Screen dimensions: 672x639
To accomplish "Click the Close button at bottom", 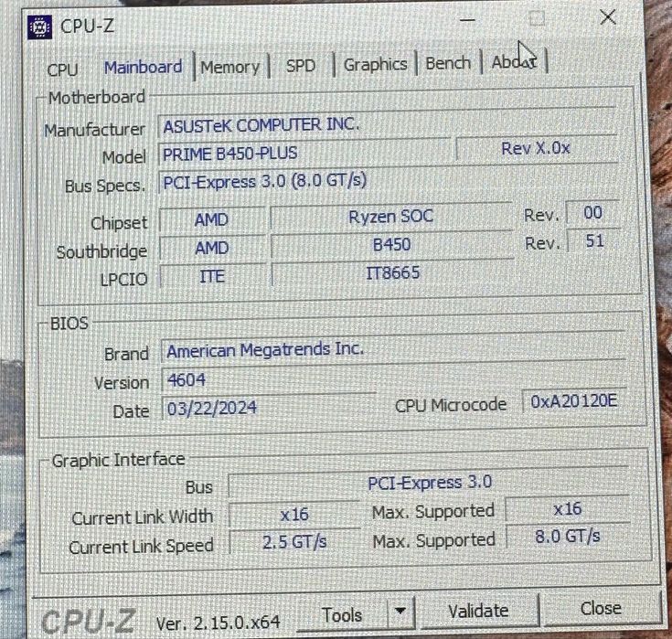I will 601,608.
